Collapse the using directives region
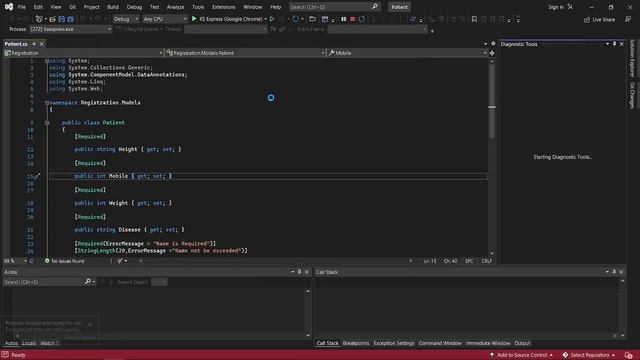The image size is (640, 360). tap(47, 61)
